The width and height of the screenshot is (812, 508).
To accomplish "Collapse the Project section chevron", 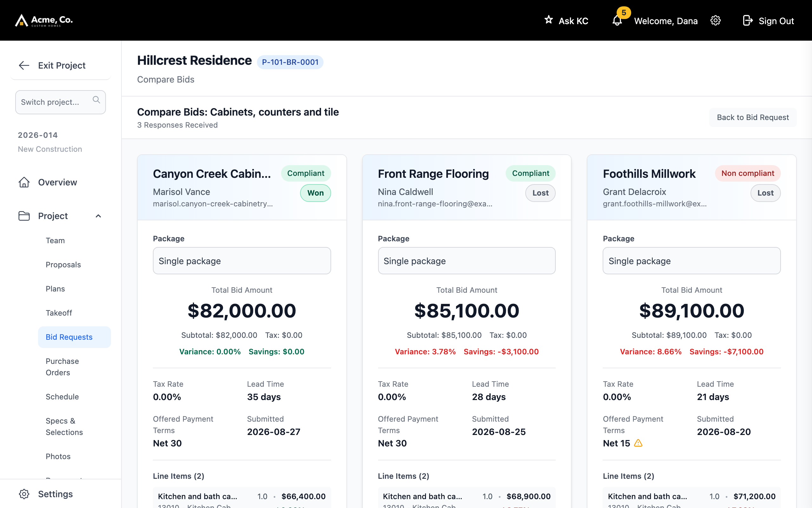I will 98,216.
